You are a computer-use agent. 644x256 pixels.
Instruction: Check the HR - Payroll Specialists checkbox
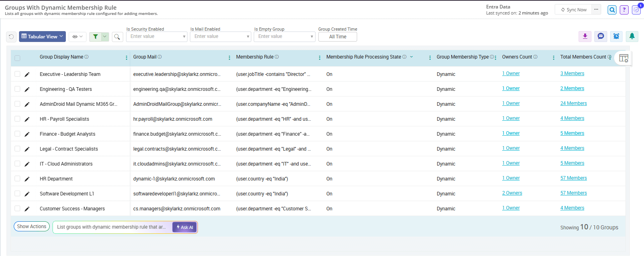pos(17,119)
